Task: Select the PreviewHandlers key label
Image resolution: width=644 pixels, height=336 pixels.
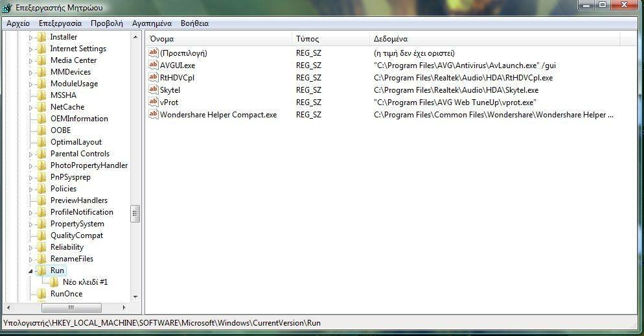Action: coord(79,200)
